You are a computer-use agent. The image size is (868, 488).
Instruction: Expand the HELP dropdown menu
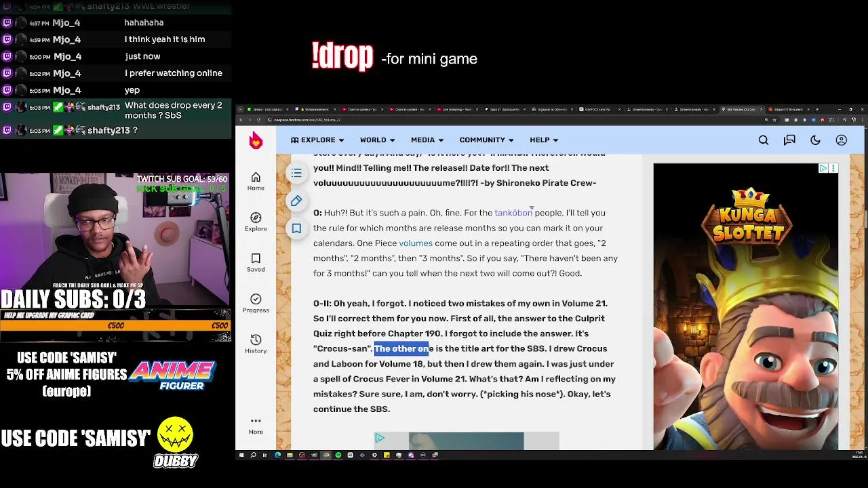click(x=544, y=140)
